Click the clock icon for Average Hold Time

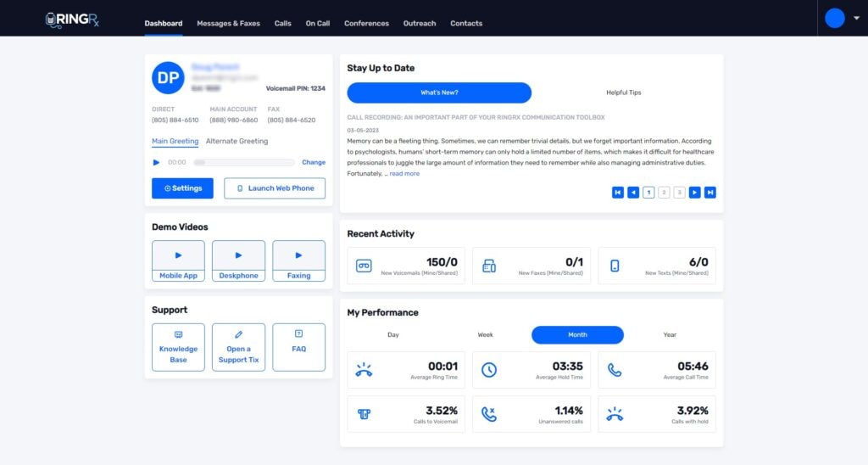click(489, 370)
